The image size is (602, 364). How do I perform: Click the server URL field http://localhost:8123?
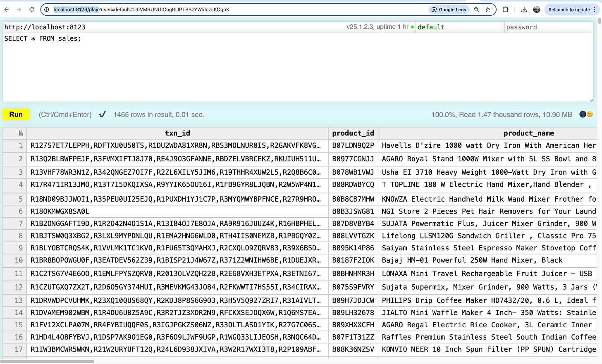pyautogui.click(x=174, y=27)
